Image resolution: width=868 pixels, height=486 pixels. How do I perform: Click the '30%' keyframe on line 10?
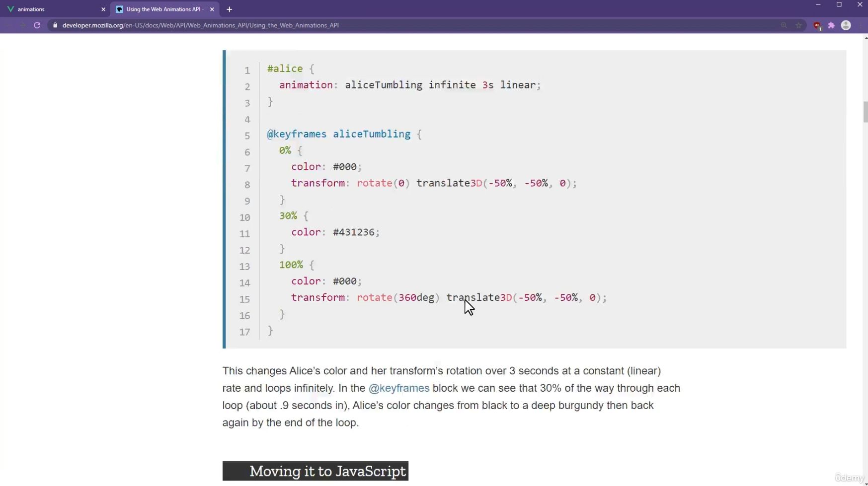(288, 216)
